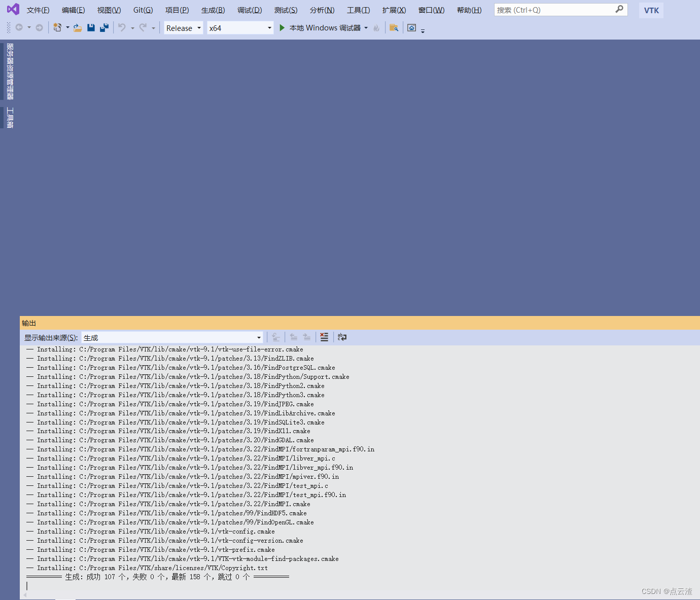This screenshot has width=700, height=600.
Task: Click the output line ending VTK-vtk-module-find-packages.cmake
Action: pos(183,559)
